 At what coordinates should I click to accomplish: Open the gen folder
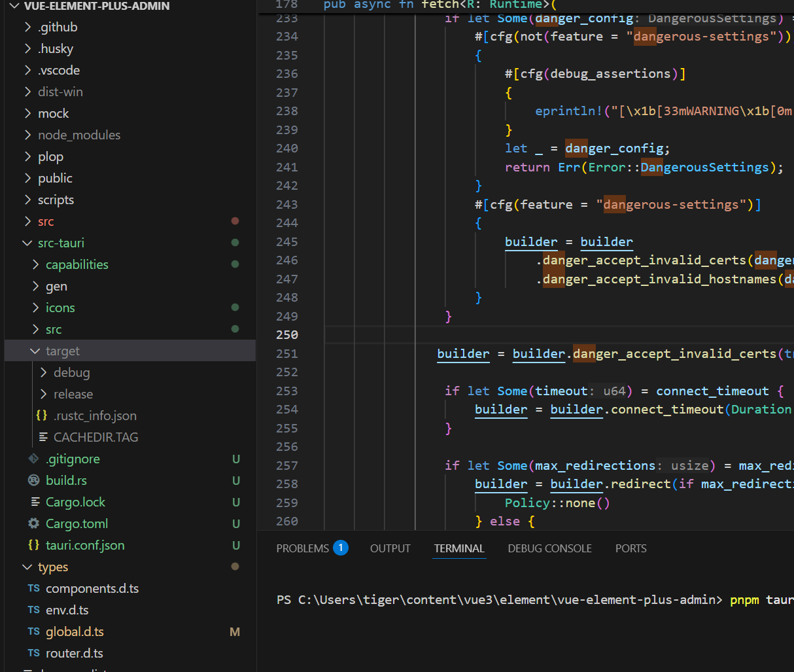56,286
